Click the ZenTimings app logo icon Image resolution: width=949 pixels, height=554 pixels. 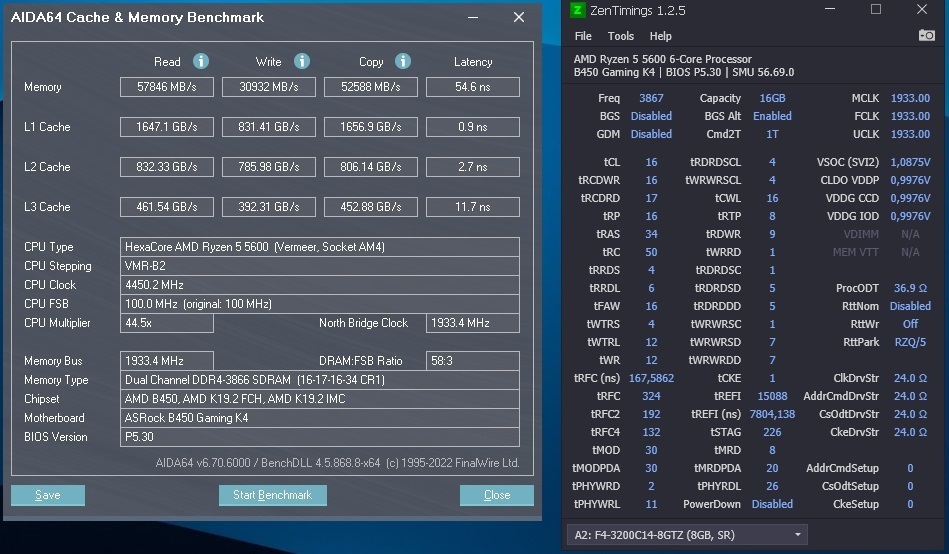click(x=578, y=10)
